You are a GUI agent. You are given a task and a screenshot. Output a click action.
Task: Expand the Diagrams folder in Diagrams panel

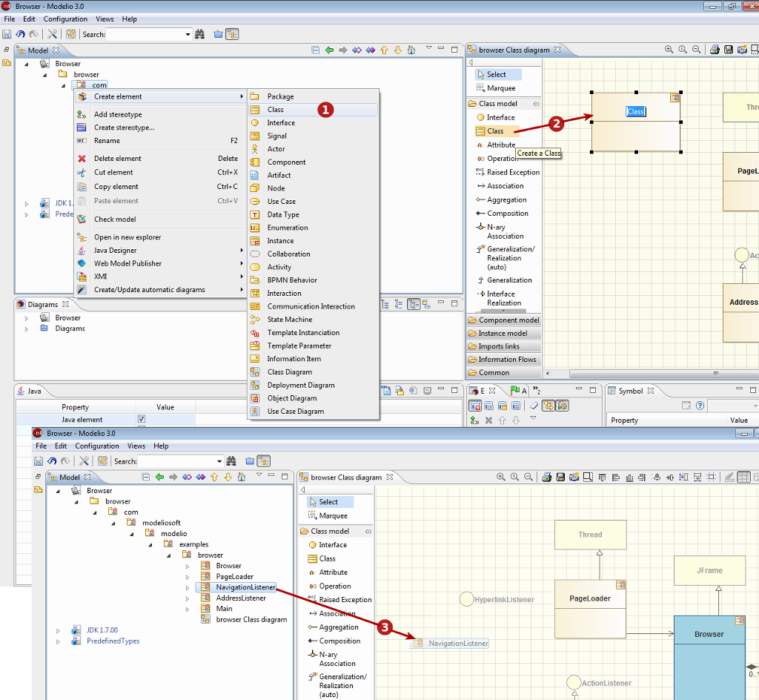(x=27, y=328)
